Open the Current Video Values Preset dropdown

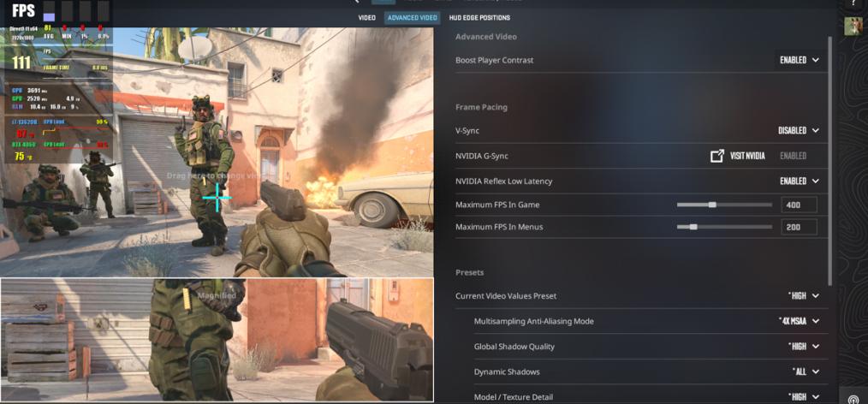(803, 296)
